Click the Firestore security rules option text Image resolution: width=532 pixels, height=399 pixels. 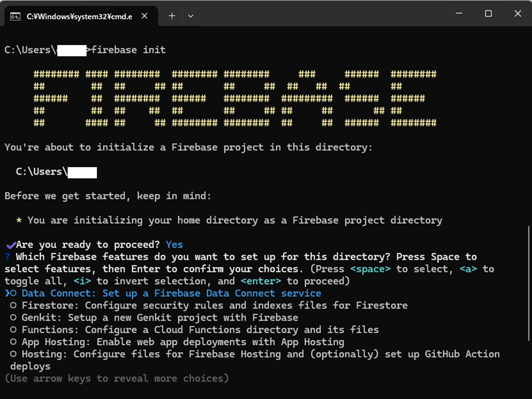point(215,306)
